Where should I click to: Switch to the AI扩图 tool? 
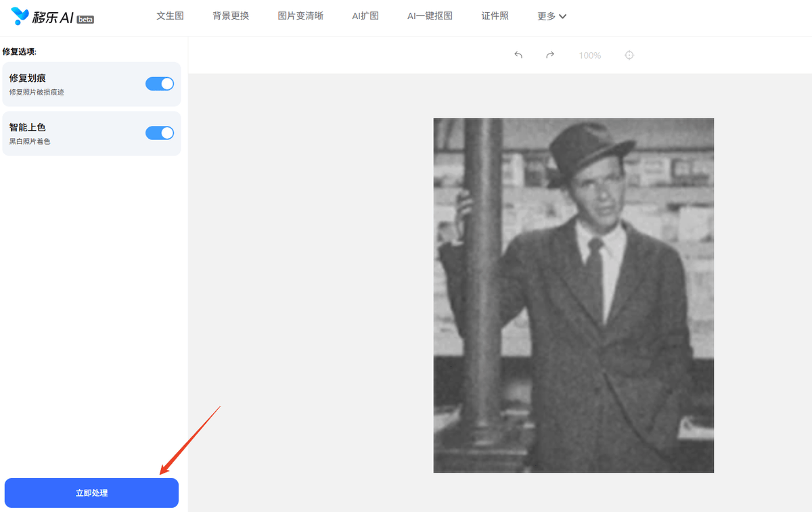pos(365,16)
